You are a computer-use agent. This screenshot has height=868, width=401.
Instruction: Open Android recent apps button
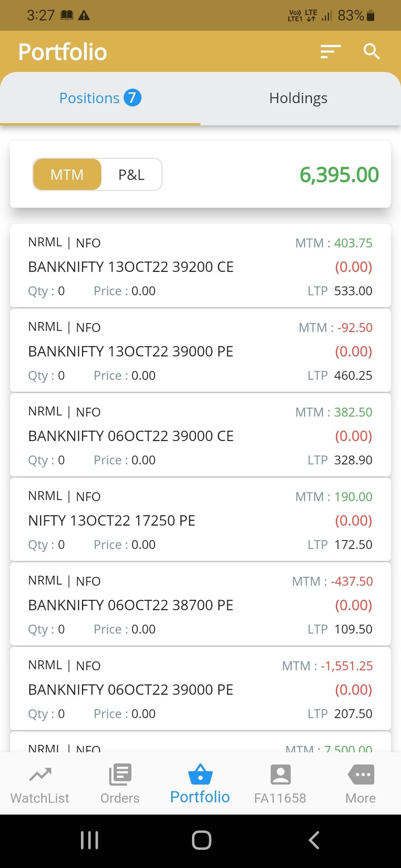(x=89, y=840)
